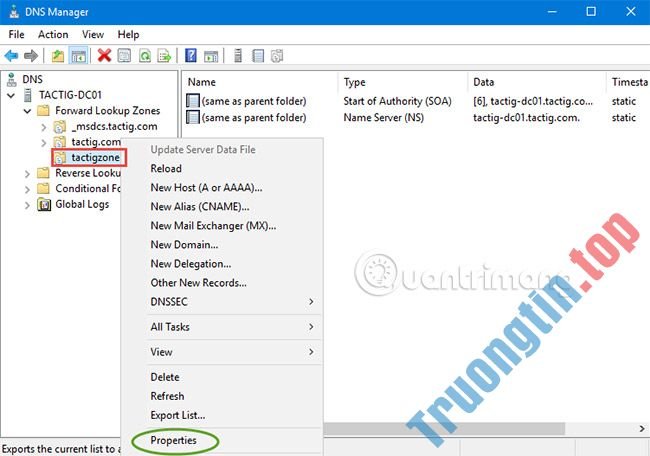Image resolution: width=650 pixels, height=456 pixels.
Task: Select the Start of Authority (SOA) text
Action: click(398, 101)
